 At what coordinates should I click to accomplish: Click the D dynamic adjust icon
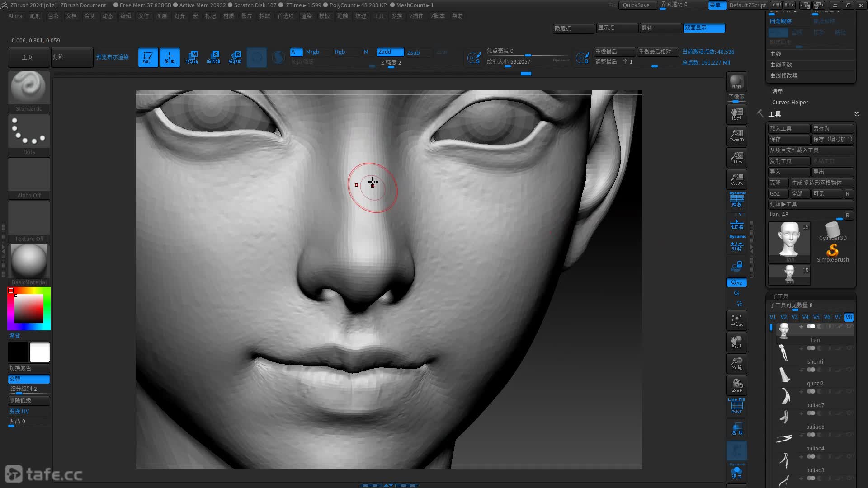pos(582,58)
